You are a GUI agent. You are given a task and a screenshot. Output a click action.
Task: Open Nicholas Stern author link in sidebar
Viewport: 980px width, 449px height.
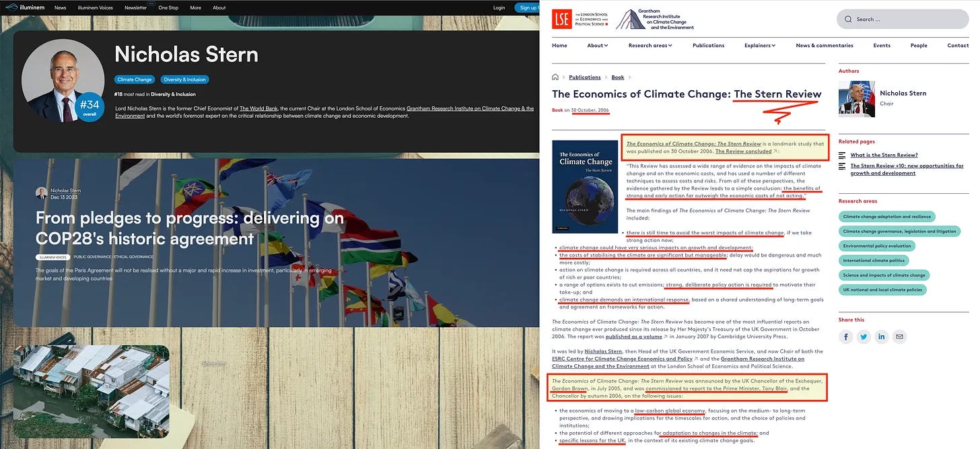tap(903, 94)
